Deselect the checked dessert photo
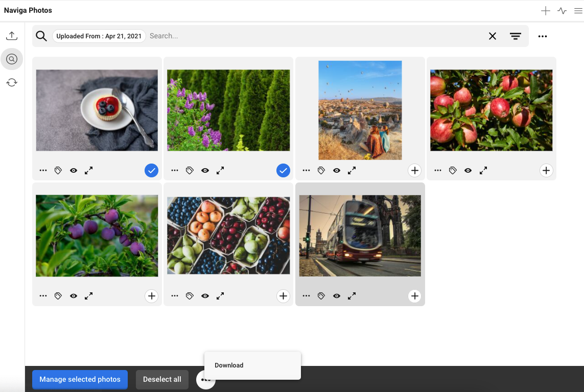 tap(151, 171)
